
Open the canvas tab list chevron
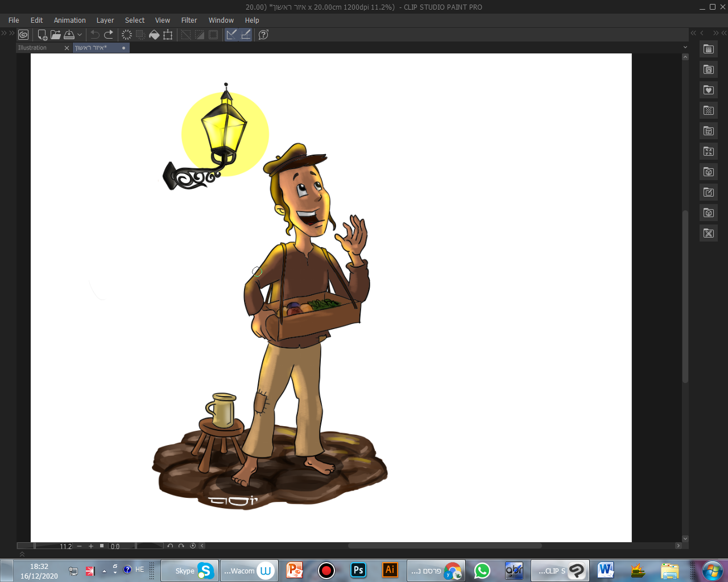point(685,47)
